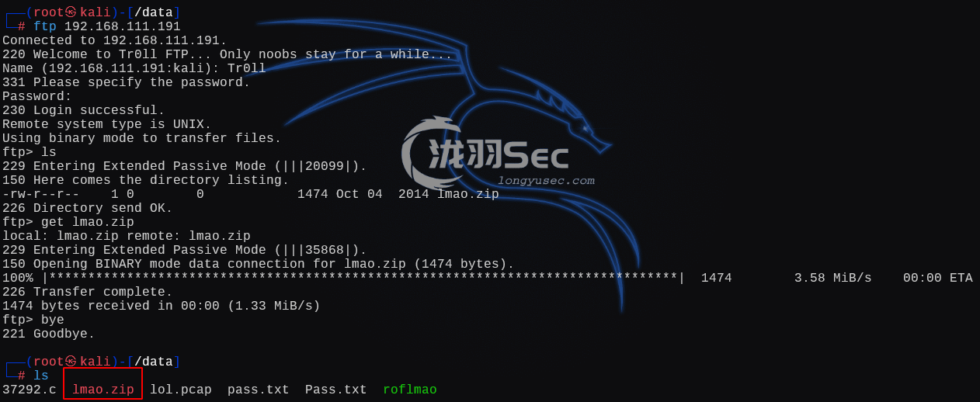The width and height of the screenshot is (980, 402).
Task: Click the longyusec.com watermark link
Action: (x=546, y=181)
